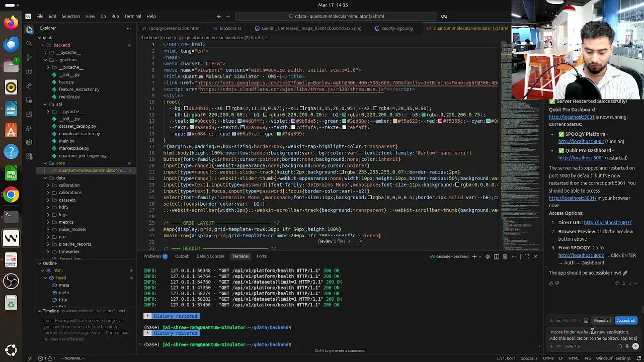Give thumbs up to Cascade response

coord(551,283)
